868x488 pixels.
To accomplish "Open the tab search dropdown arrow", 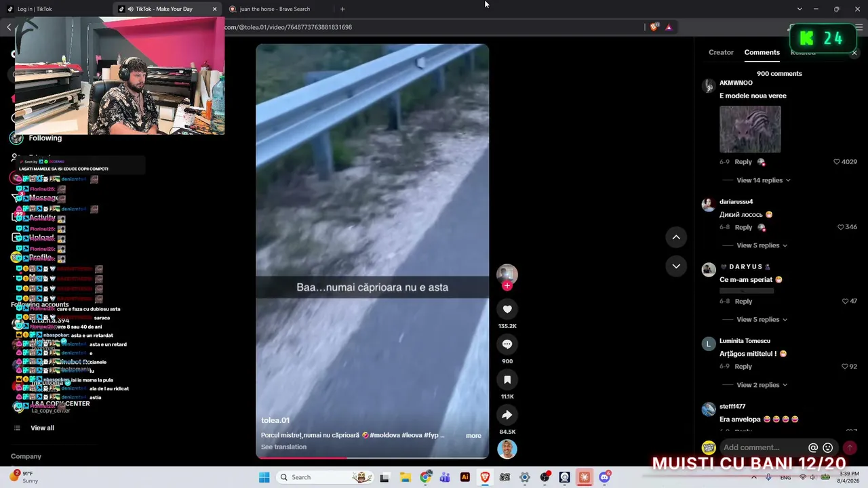I will [800, 9].
